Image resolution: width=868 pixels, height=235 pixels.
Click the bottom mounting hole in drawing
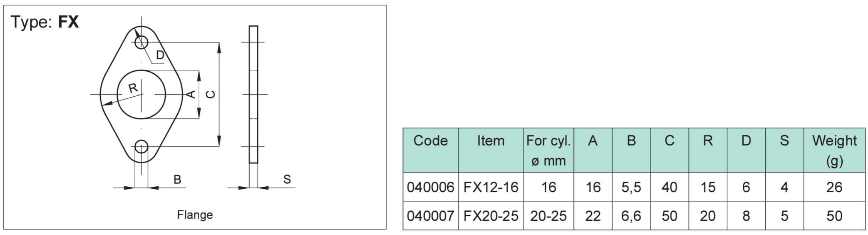(x=141, y=147)
